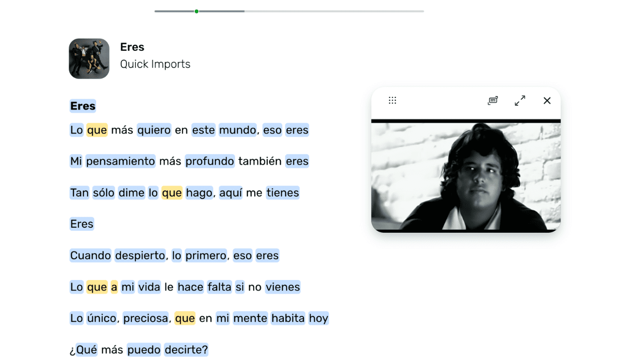Viewport: 644px width, 362px height.
Task: Click the word "preciosa" in the lyrics
Action: pos(145,318)
